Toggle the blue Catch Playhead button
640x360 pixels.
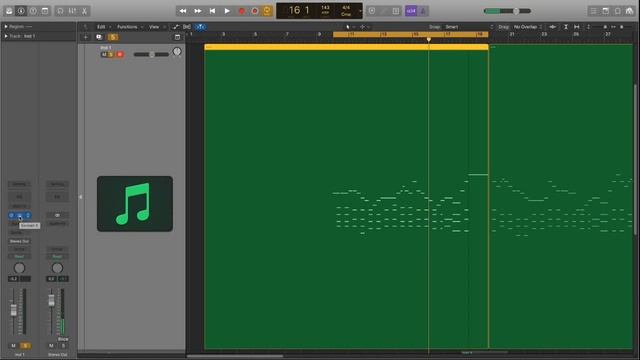tap(200, 27)
